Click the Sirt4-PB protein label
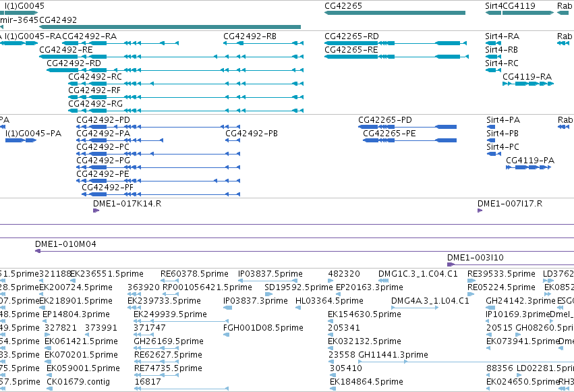Viewport: 574px width, 392px height. [503, 134]
